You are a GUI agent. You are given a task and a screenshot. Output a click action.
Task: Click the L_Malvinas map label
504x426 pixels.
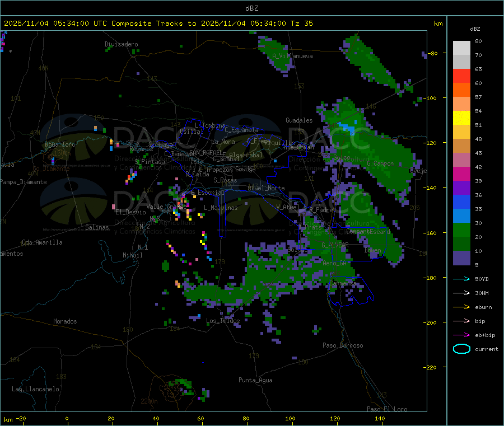(221, 208)
